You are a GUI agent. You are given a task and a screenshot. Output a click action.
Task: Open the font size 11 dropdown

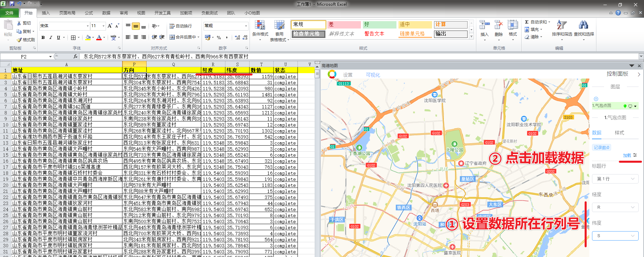point(103,26)
